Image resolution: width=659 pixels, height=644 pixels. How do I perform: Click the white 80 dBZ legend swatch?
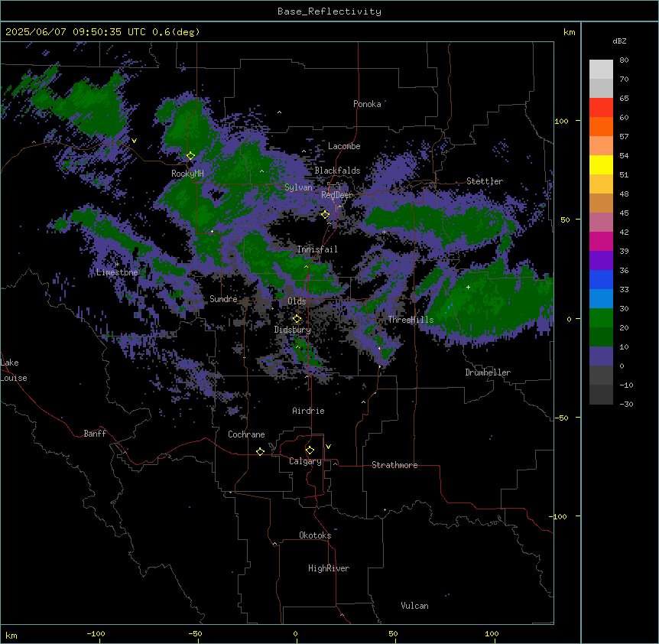click(x=601, y=70)
